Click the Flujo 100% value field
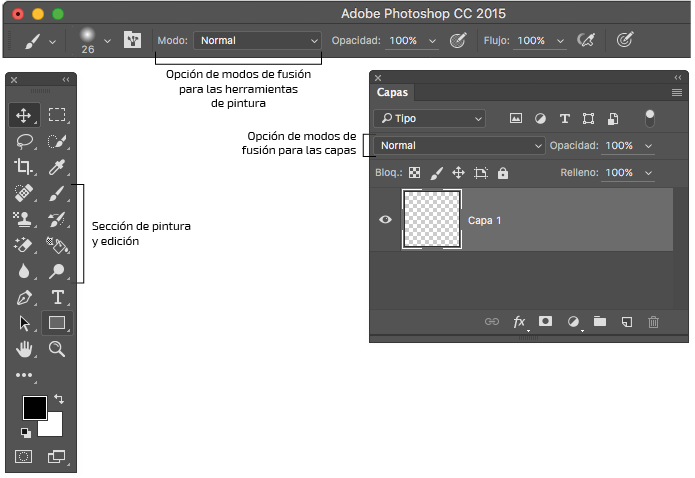Screen dimensions: 695x478 (531, 40)
